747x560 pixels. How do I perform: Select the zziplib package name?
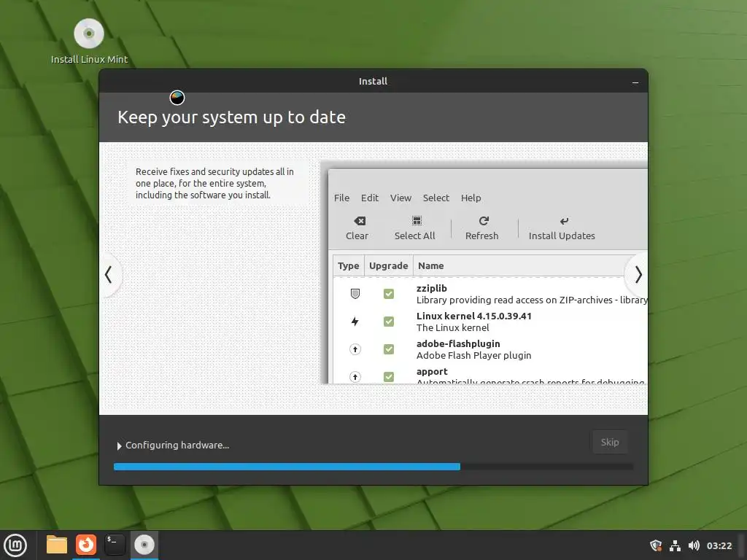tap(432, 288)
